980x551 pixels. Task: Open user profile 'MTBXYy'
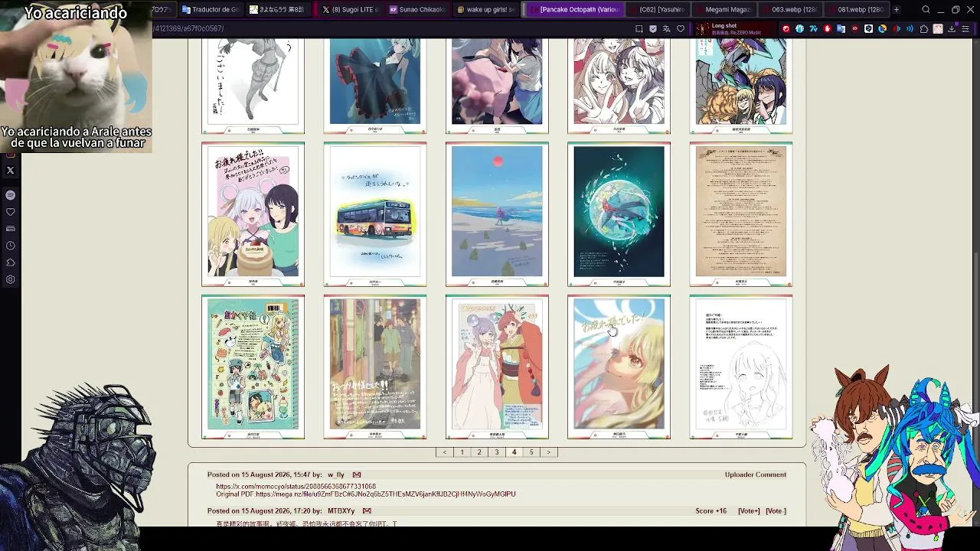pyautogui.click(x=341, y=511)
